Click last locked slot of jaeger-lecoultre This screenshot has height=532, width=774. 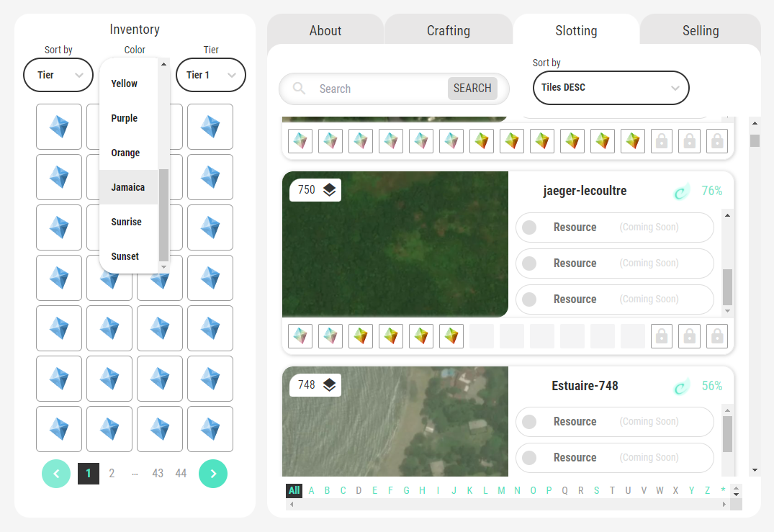pyautogui.click(x=717, y=336)
